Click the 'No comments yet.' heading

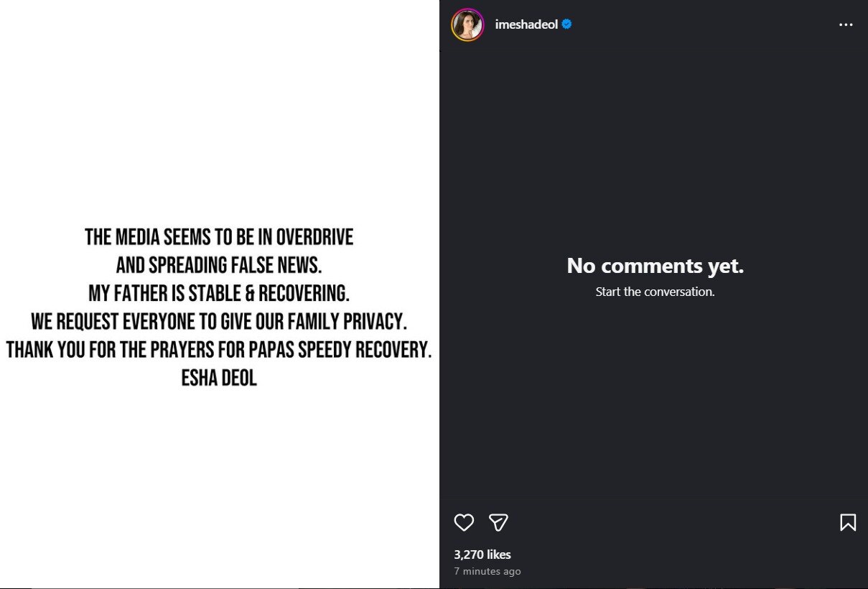(x=655, y=266)
